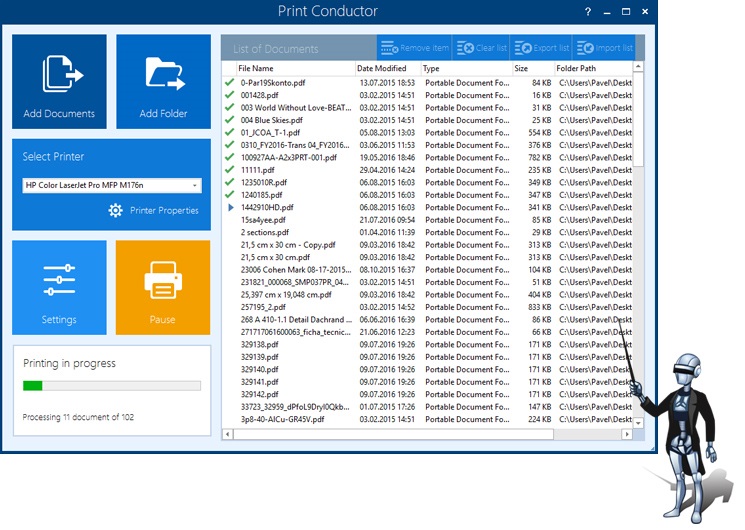Click the Processing 11 document of 102 status
Viewport: 745px width, 530px height.
pyautogui.click(x=78, y=417)
